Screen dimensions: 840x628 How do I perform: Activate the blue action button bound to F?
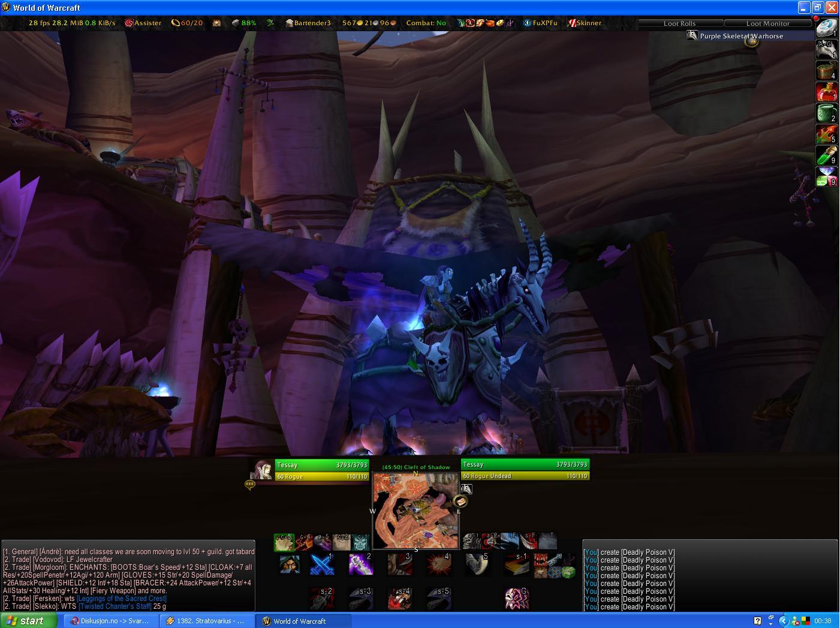510,541
